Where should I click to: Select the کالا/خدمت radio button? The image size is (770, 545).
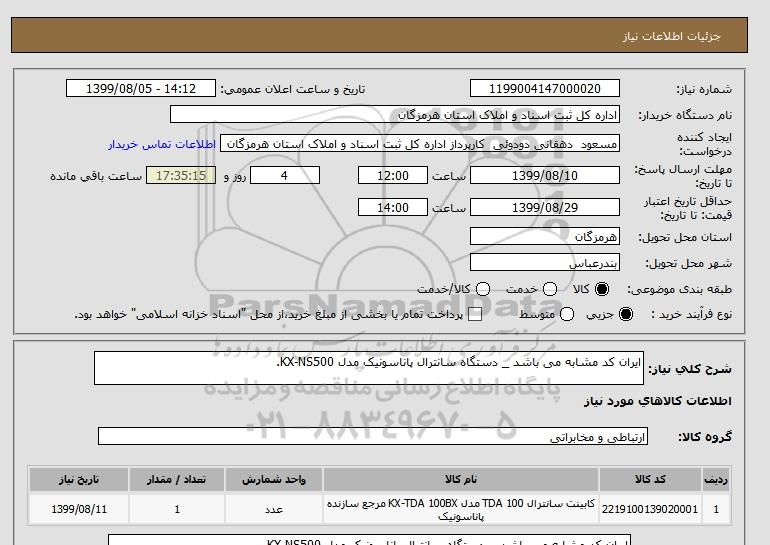(x=483, y=289)
